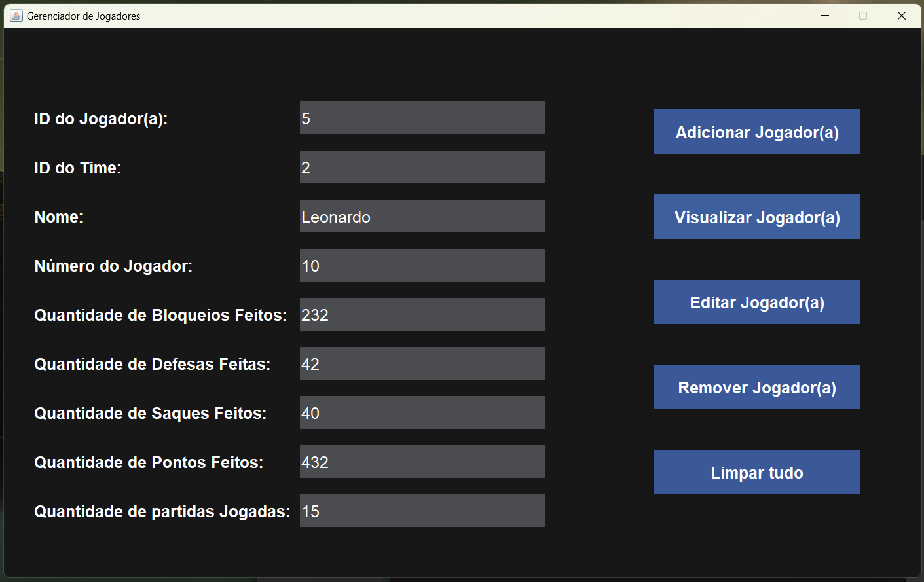Focus the Saques Feitos field showing 40
Image resolution: width=924 pixels, height=582 pixels.
[422, 412]
